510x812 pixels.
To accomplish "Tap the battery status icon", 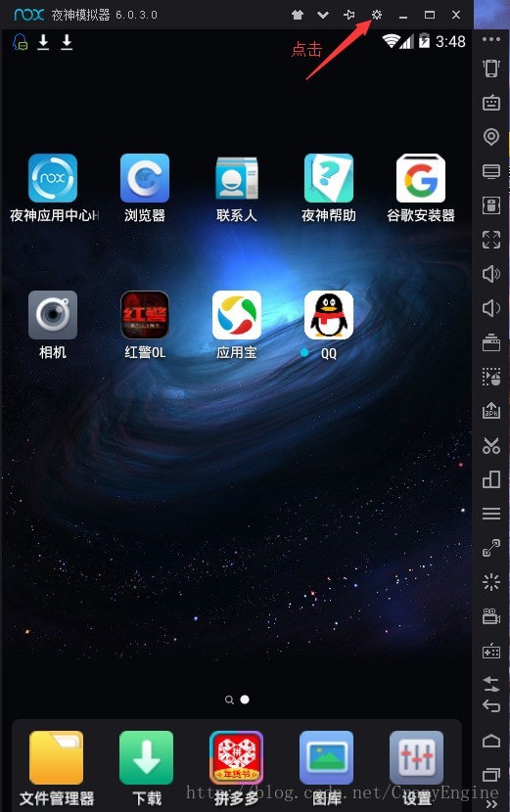I will [x=425, y=41].
